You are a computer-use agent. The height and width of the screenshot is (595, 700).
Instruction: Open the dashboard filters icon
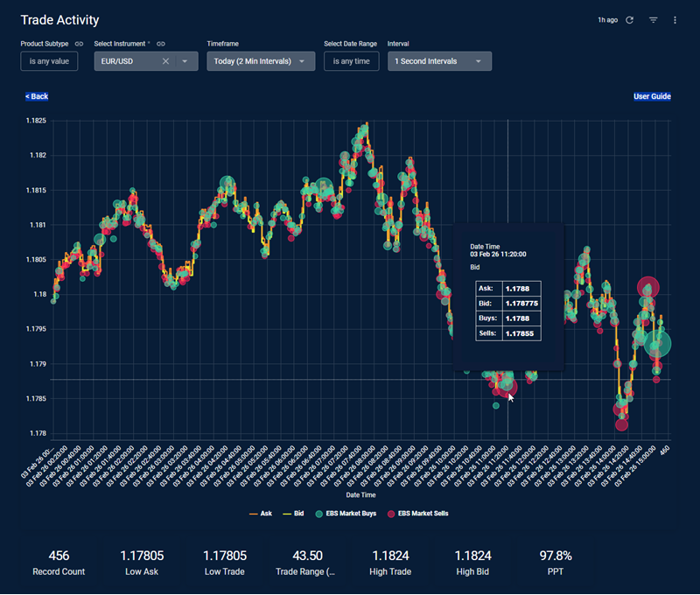[653, 20]
